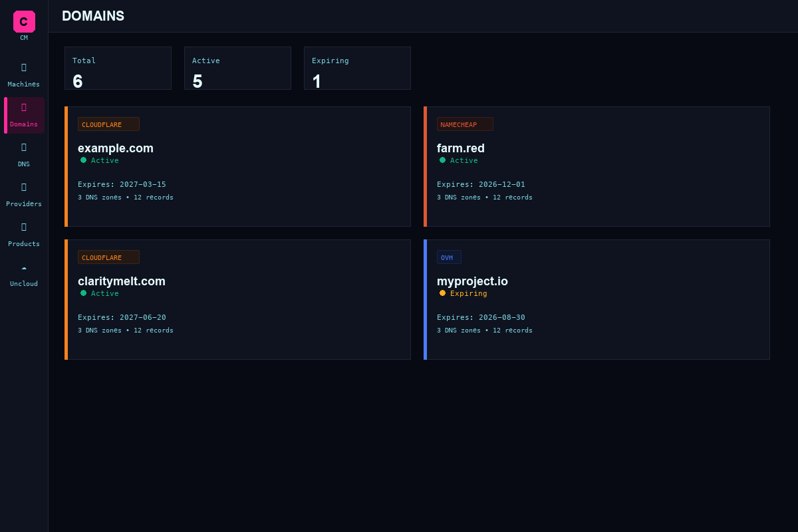Select the Domains sidebar item
The image size is (798, 532).
(24, 115)
